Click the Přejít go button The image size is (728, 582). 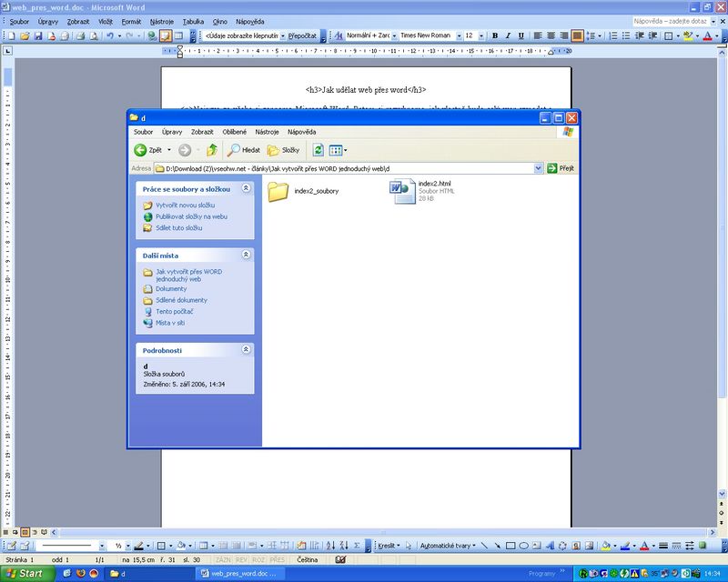pyautogui.click(x=561, y=168)
